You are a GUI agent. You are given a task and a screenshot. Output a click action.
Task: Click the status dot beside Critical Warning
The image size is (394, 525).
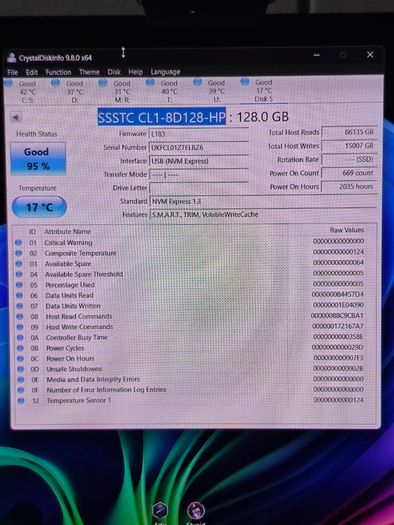point(19,242)
